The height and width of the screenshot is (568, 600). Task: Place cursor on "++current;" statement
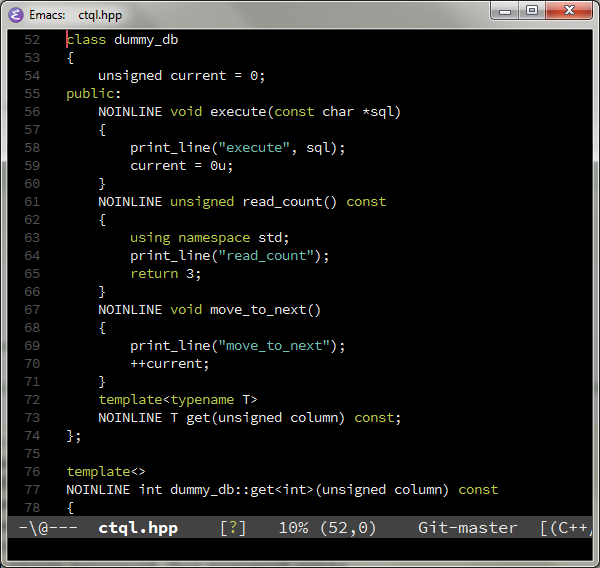coord(169,364)
